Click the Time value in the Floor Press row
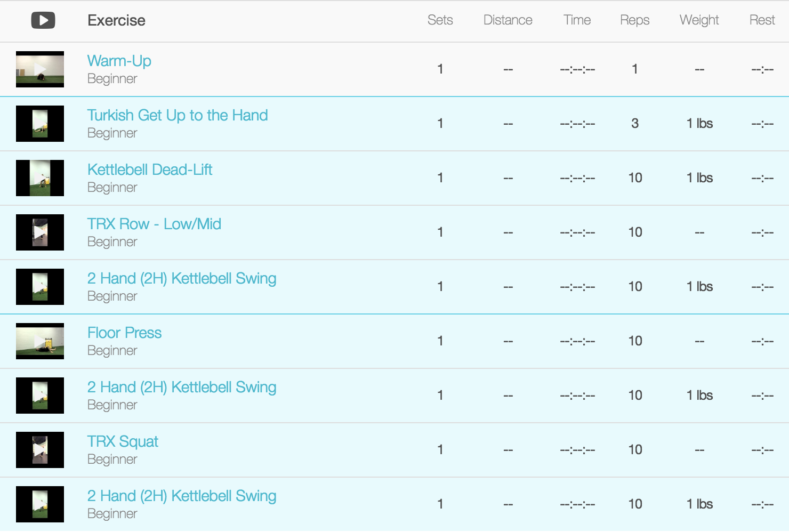Viewport: 789px width, 532px height. pyautogui.click(x=577, y=341)
